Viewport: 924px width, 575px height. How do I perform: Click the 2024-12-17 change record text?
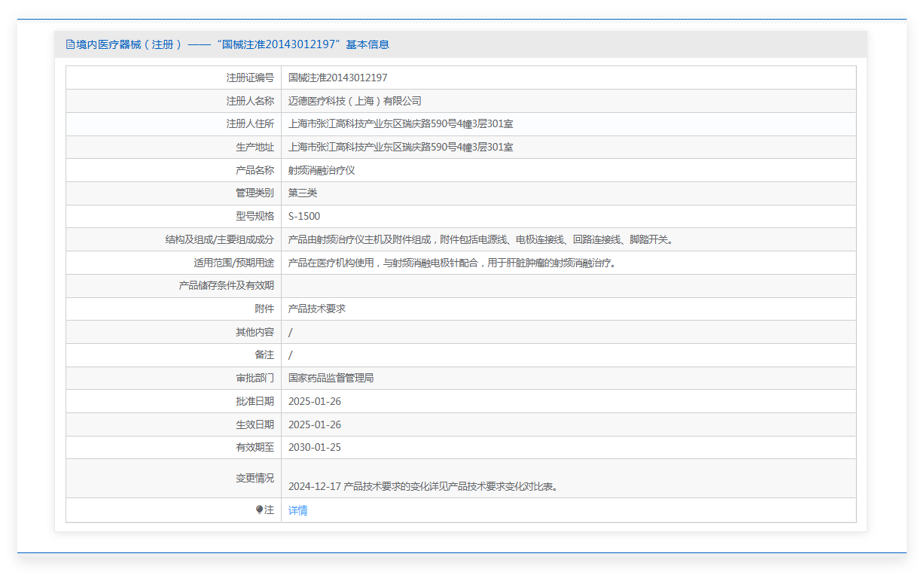(423, 486)
